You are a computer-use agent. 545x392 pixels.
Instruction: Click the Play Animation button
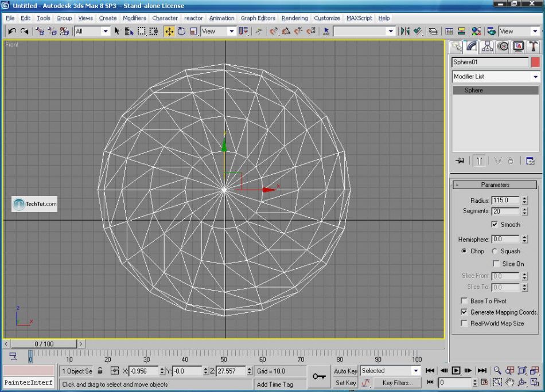[x=456, y=370]
